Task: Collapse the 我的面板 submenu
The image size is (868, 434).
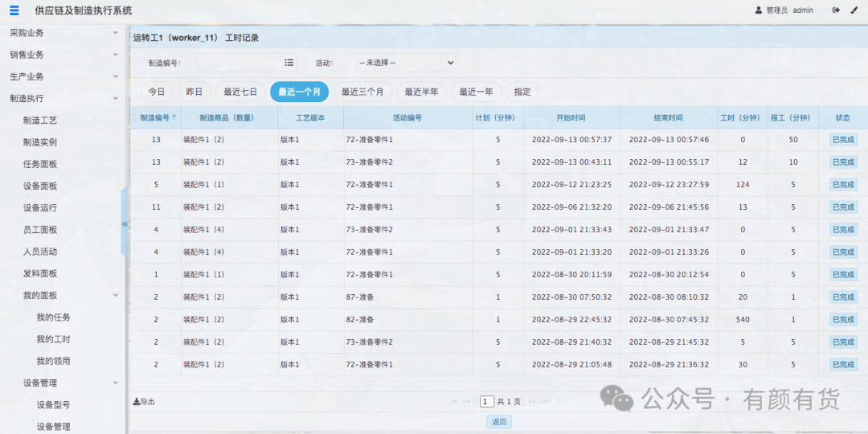Action: (116, 296)
